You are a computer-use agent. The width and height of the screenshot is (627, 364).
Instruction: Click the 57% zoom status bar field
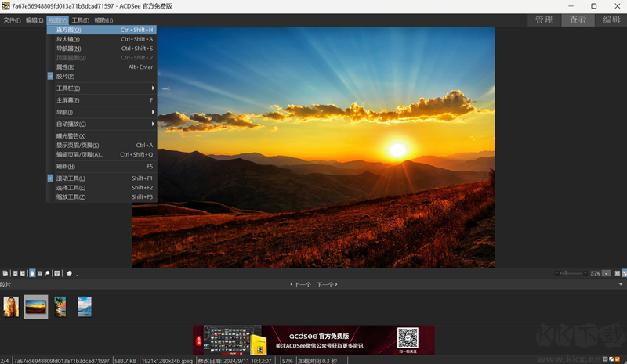click(x=287, y=360)
